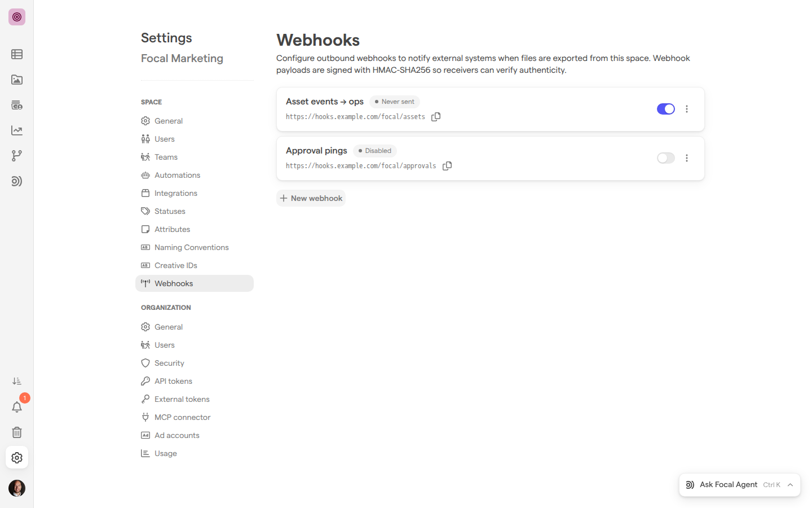Select Webhooks in the settings menu

(x=195, y=283)
